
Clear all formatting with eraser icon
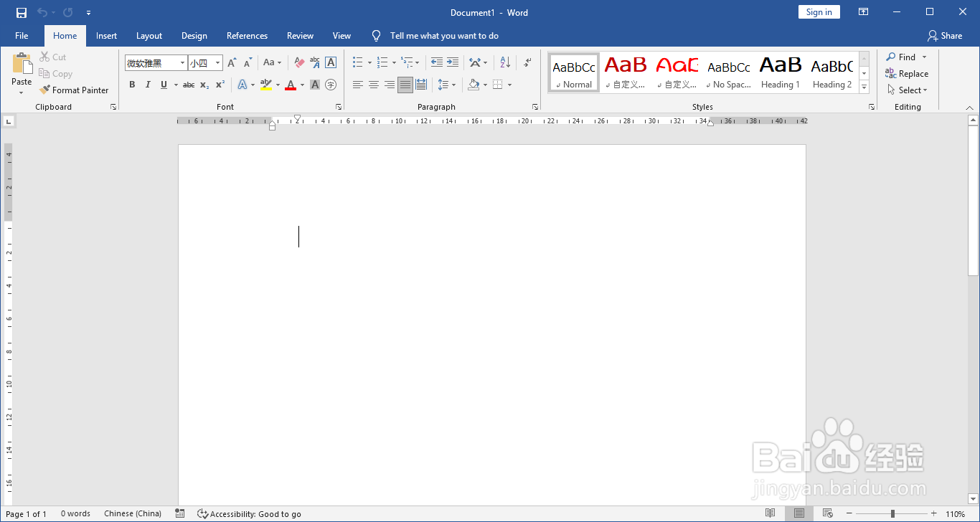299,63
